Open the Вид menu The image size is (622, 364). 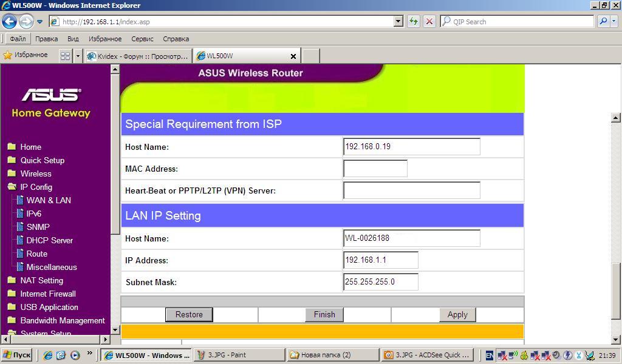73,39
